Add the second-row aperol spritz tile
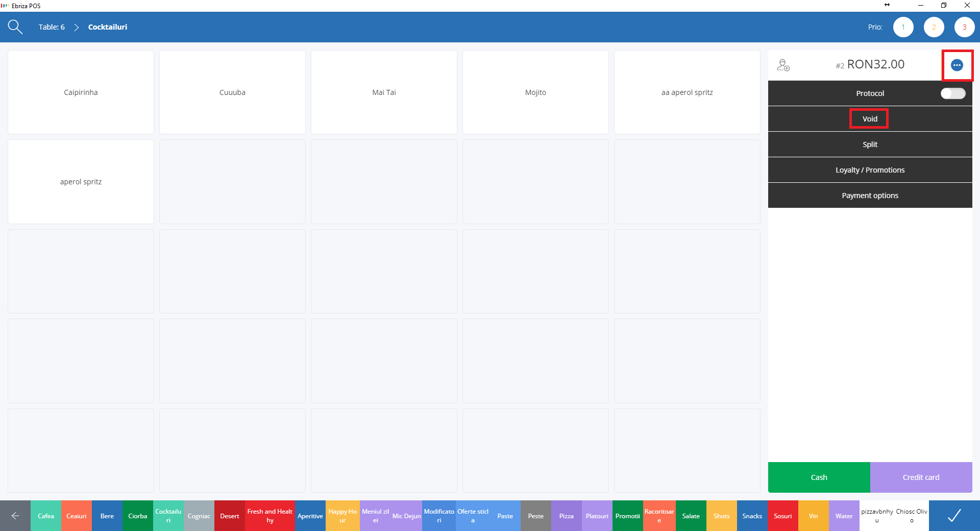 click(81, 182)
